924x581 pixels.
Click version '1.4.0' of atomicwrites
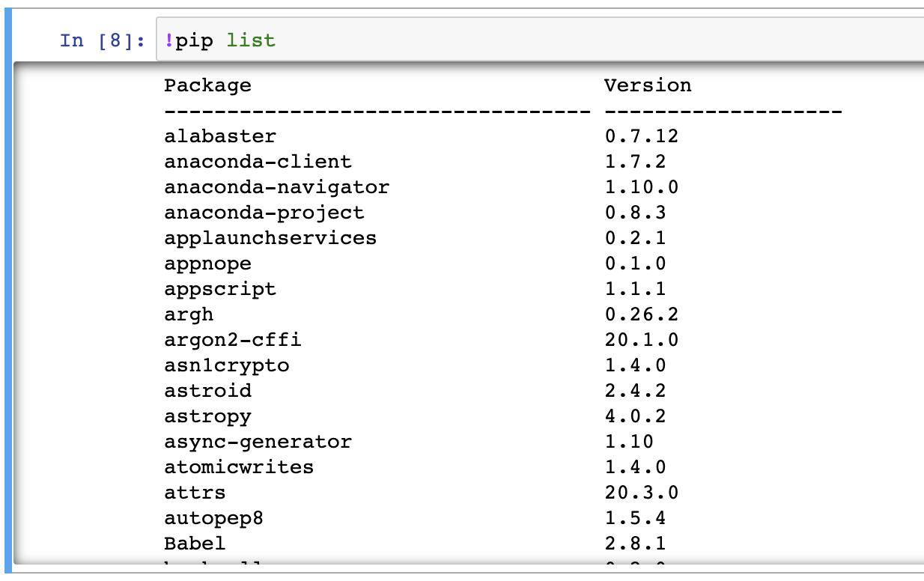[636, 467]
